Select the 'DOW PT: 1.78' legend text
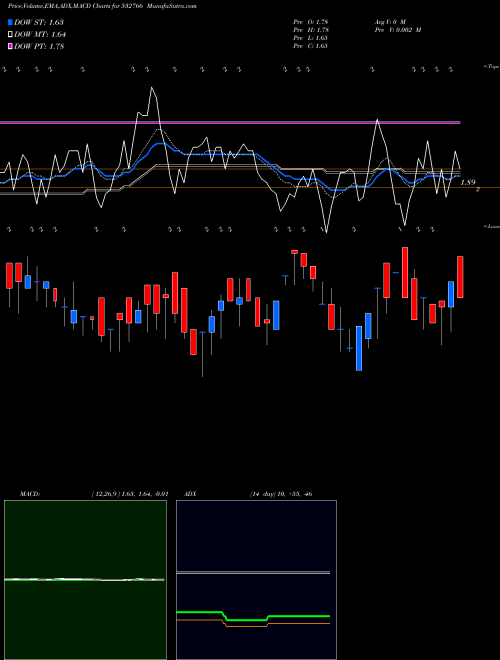The width and height of the screenshot is (500, 660). (x=39, y=47)
